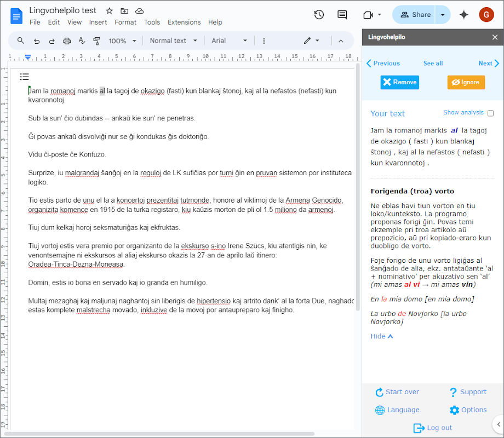This screenshot has height=438, width=504.
Task: Click the vertical document scrollbar
Action: pyautogui.click(x=358, y=186)
